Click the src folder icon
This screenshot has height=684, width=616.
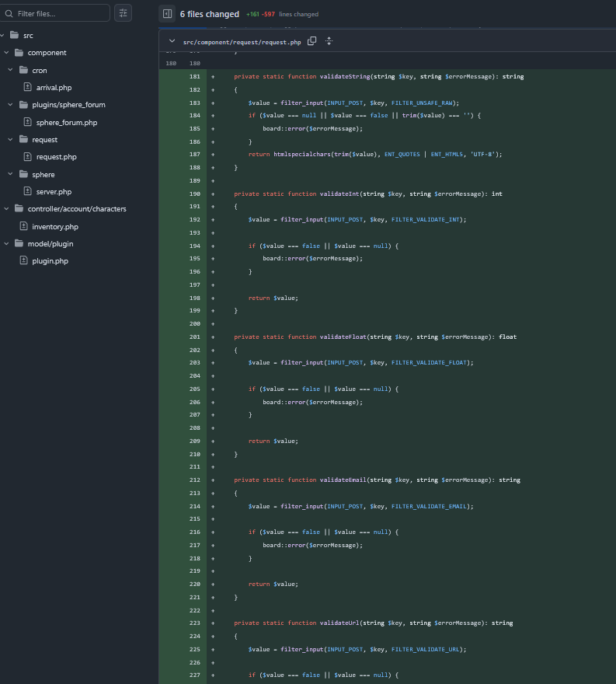15,34
